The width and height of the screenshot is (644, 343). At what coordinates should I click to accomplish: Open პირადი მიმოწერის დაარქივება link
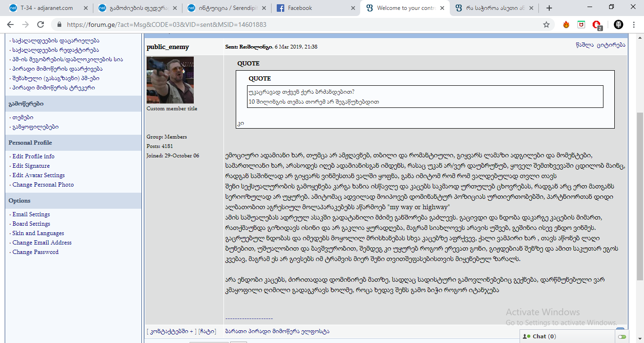point(57,69)
